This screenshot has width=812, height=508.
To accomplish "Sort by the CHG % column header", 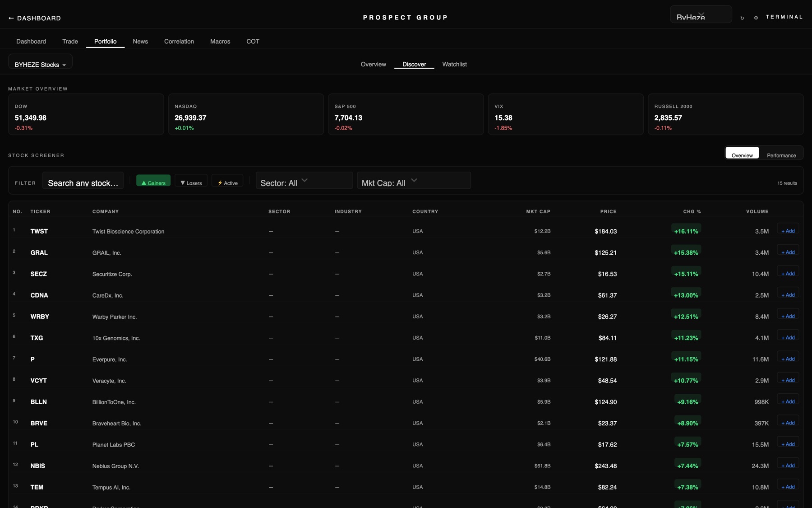I will 692,211.
